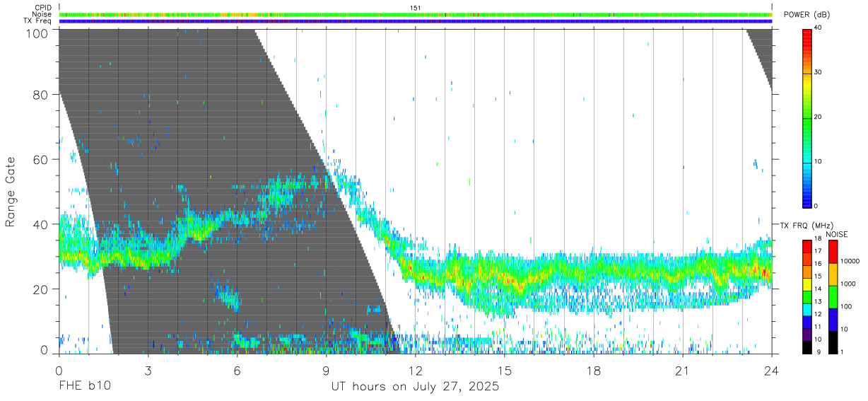Click the "POWER (dB)" legend title

coord(807,15)
